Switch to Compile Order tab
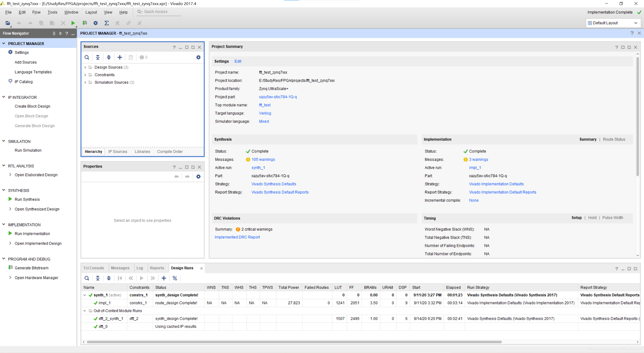 [x=170, y=151]
